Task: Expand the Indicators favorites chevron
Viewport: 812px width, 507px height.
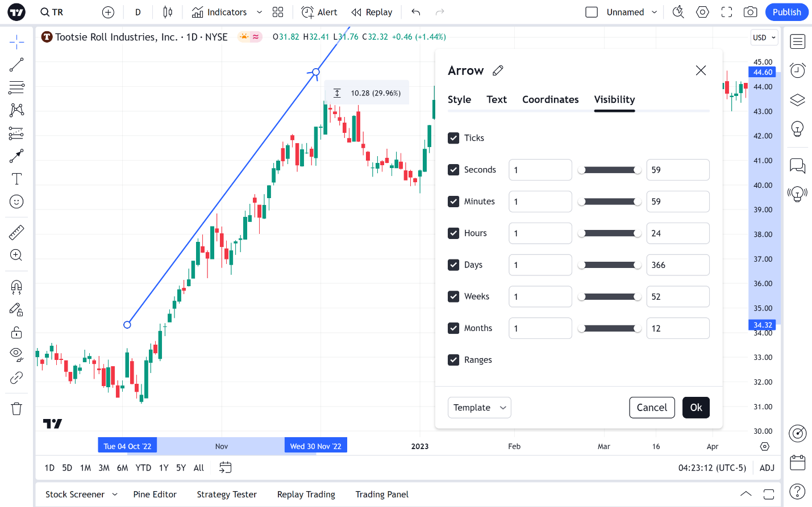Action: tap(260, 12)
